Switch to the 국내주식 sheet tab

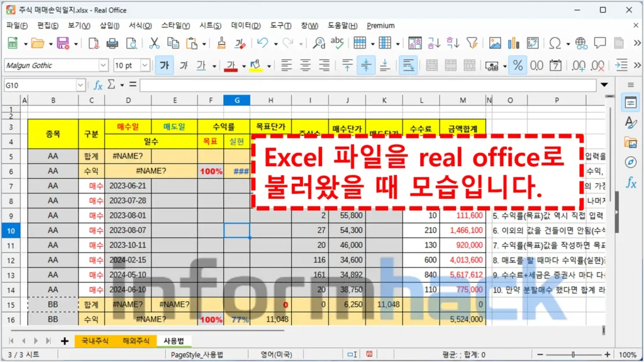[95, 341]
